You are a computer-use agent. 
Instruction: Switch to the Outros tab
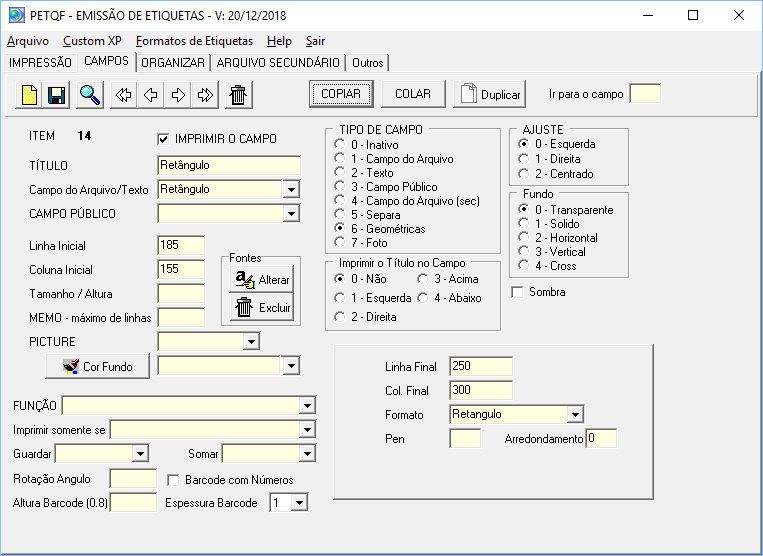[367, 63]
